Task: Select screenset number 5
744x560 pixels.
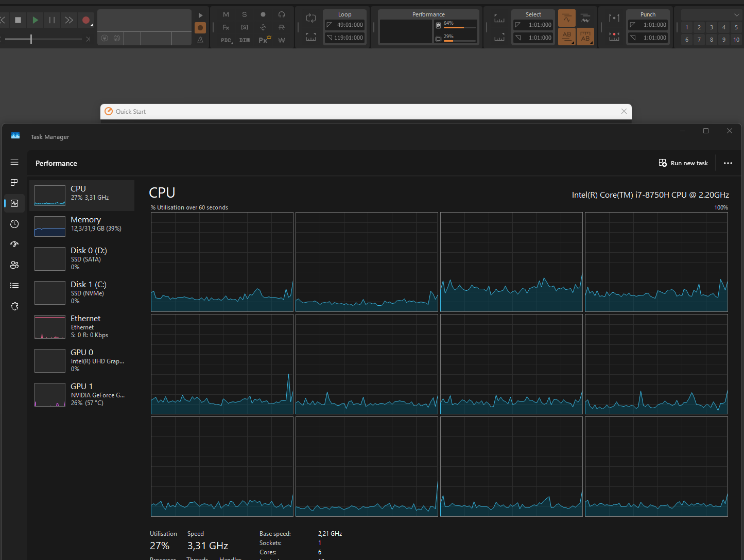Action: [x=736, y=27]
